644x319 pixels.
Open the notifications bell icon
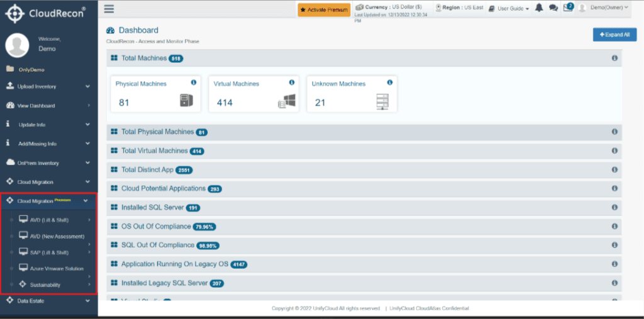click(539, 8)
